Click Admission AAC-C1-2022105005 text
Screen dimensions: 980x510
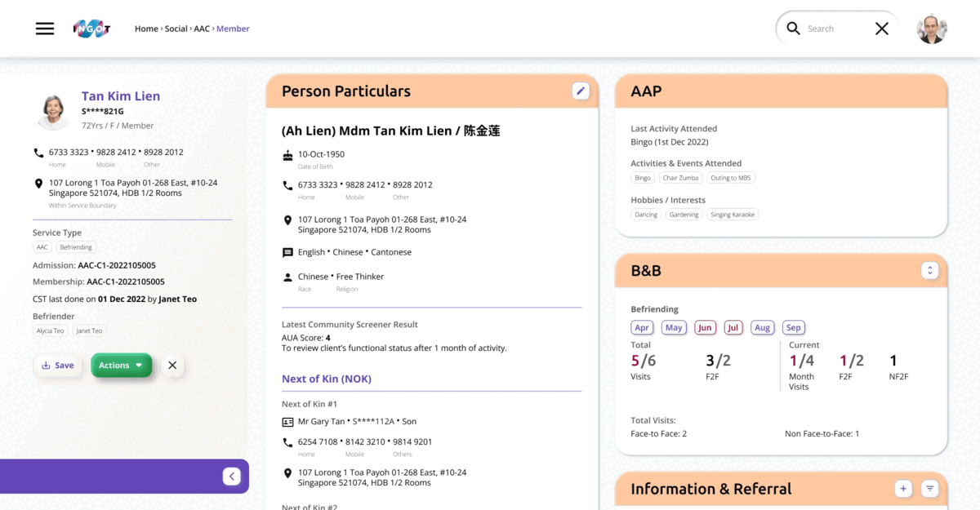[94, 265]
